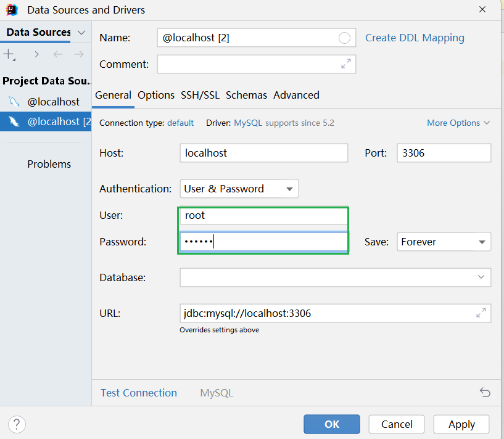Switch to the Schemas tab
The height and width of the screenshot is (439, 504).
(x=246, y=95)
